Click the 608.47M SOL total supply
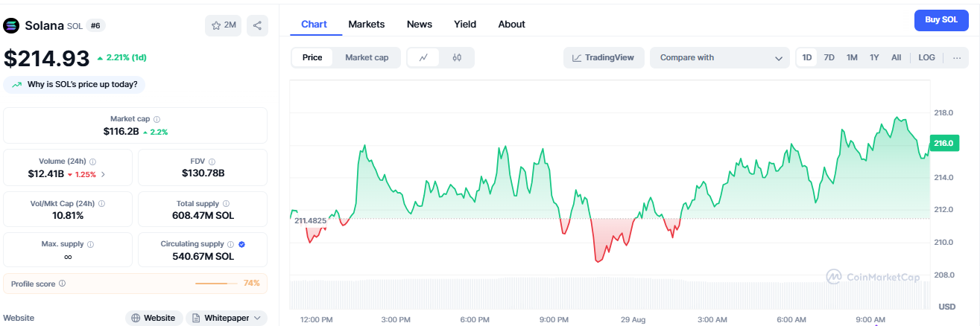980x326 pixels. click(x=203, y=215)
